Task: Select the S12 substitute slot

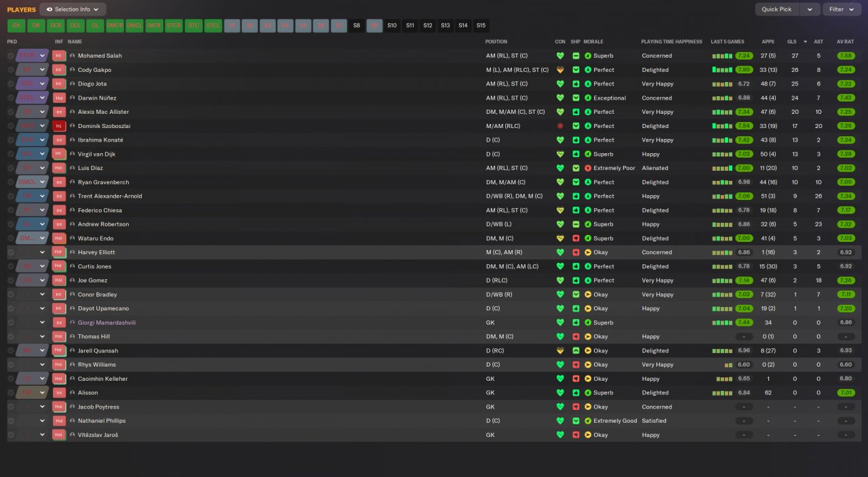Action: point(427,26)
